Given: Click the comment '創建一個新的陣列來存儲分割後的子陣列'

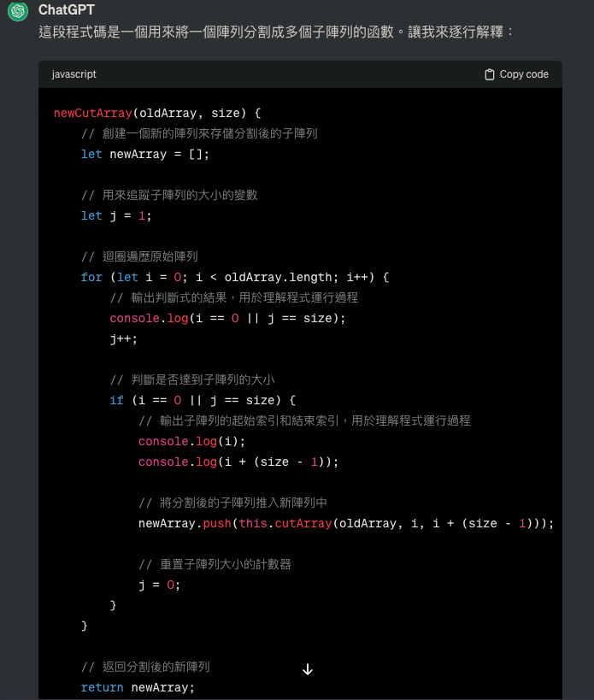Looking at the screenshot, I should pyautogui.click(x=209, y=133).
